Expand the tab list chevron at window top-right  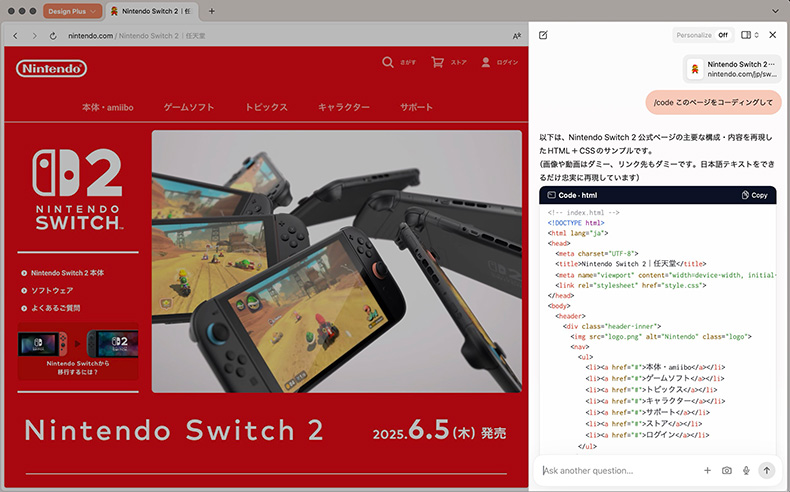pos(775,11)
